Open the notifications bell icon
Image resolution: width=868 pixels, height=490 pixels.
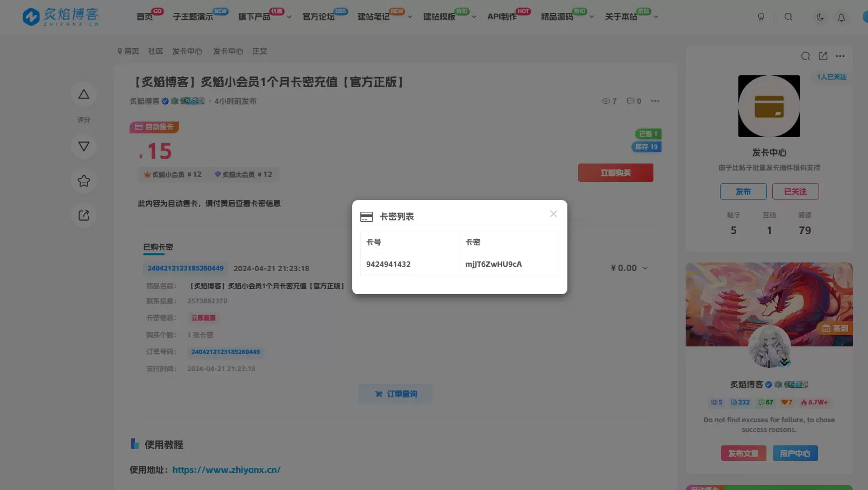[x=842, y=17]
